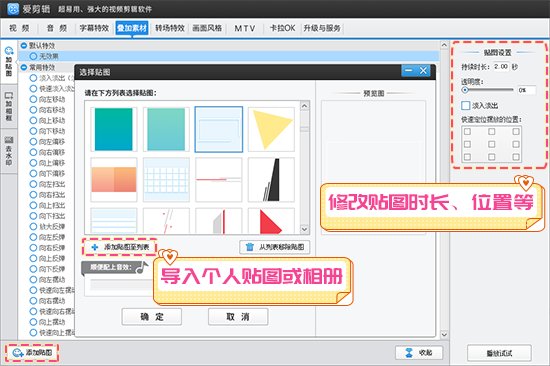Switch to the 字幕特效 tab
550x366 pixels.
(x=94, y=28)
